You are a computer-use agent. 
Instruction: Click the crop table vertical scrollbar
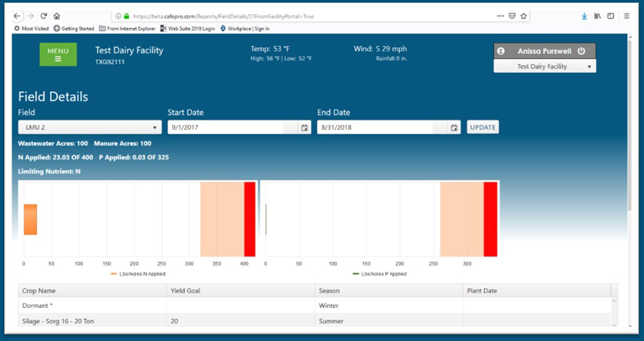tap(614, 312)
